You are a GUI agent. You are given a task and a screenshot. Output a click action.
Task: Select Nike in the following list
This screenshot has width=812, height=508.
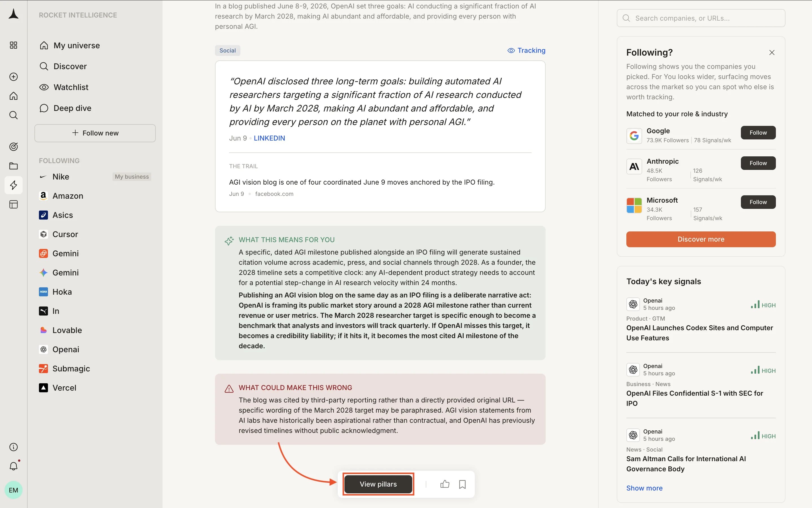60,177
